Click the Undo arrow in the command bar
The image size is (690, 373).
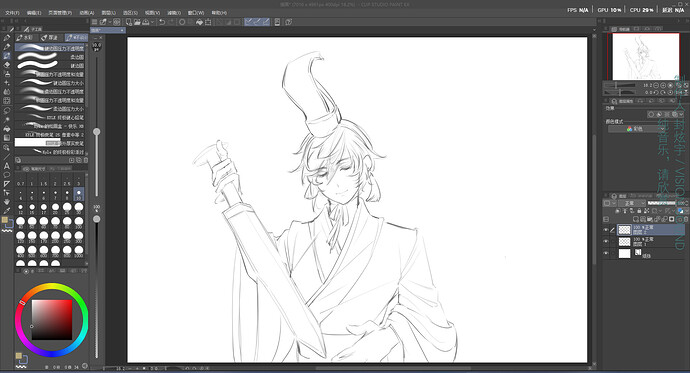[x=162, y=22]
